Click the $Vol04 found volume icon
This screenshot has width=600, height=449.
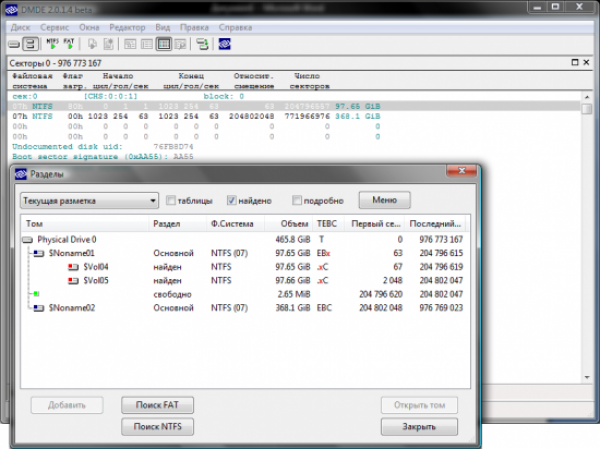pyautogui.click(x=73, y=268)
